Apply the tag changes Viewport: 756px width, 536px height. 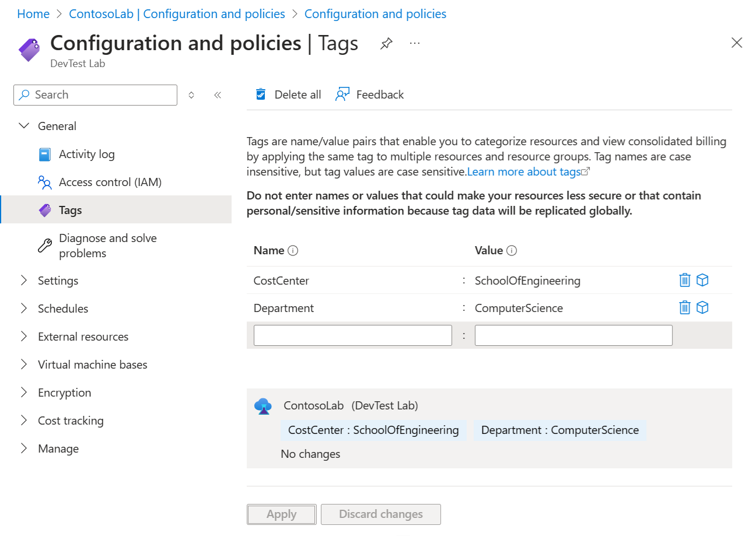click(281, 514)
